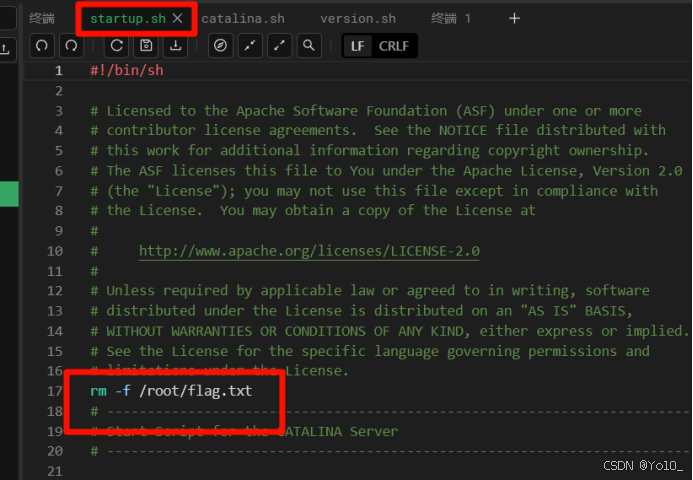
Task: Open the catalina.sh tab
Action: click(243, 19)
